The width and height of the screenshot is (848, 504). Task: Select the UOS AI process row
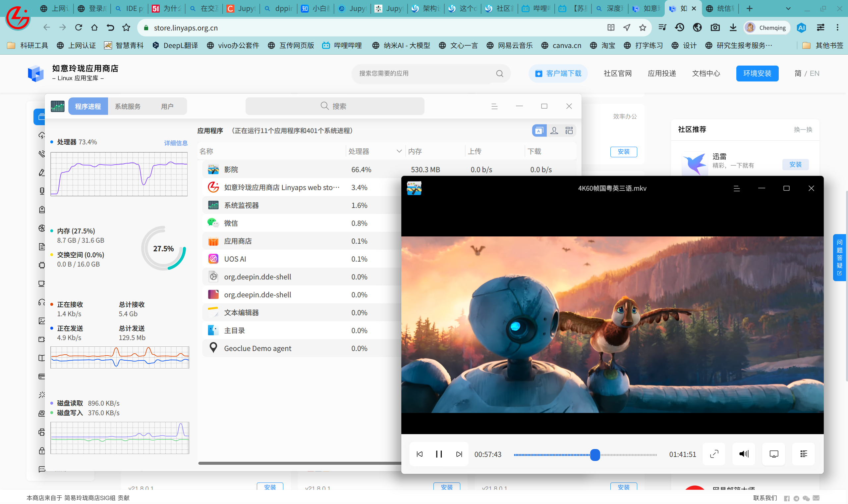pos(303,259)
